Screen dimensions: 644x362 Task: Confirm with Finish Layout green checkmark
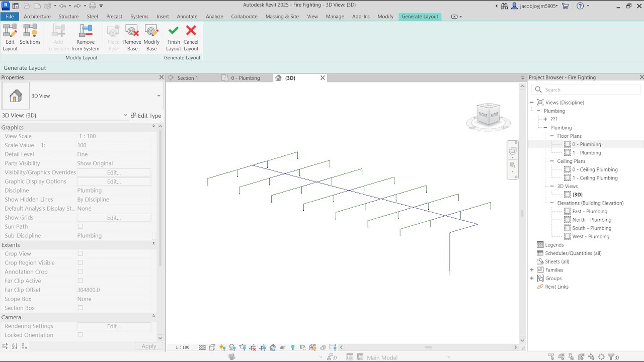pyautogui.click(x=174, y=38)
